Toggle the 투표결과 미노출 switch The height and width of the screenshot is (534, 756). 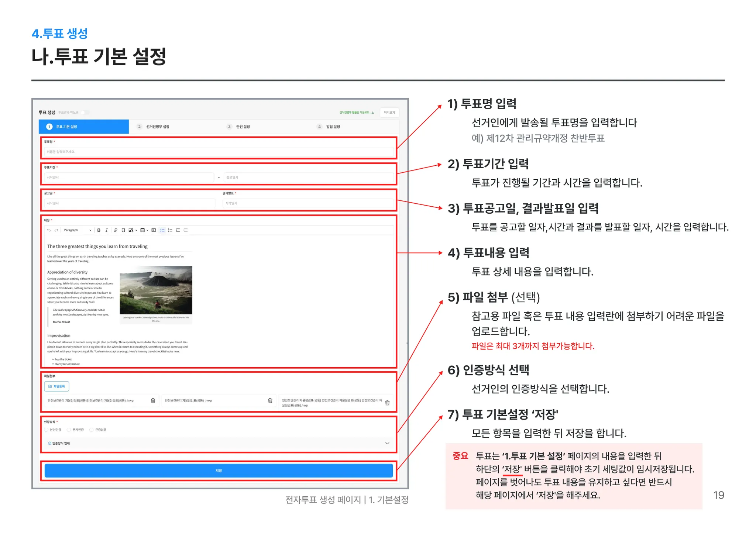point(85,113)
